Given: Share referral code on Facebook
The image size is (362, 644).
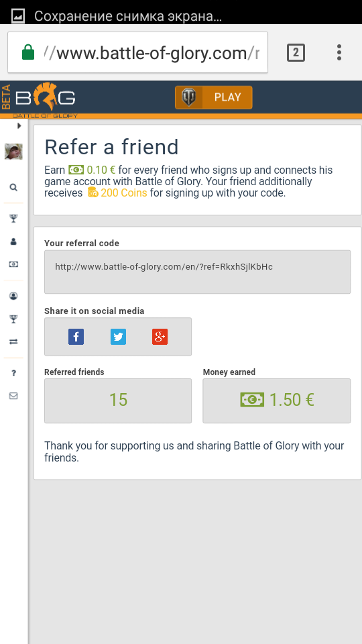Looking at the screenshot, I should point(76,337).
